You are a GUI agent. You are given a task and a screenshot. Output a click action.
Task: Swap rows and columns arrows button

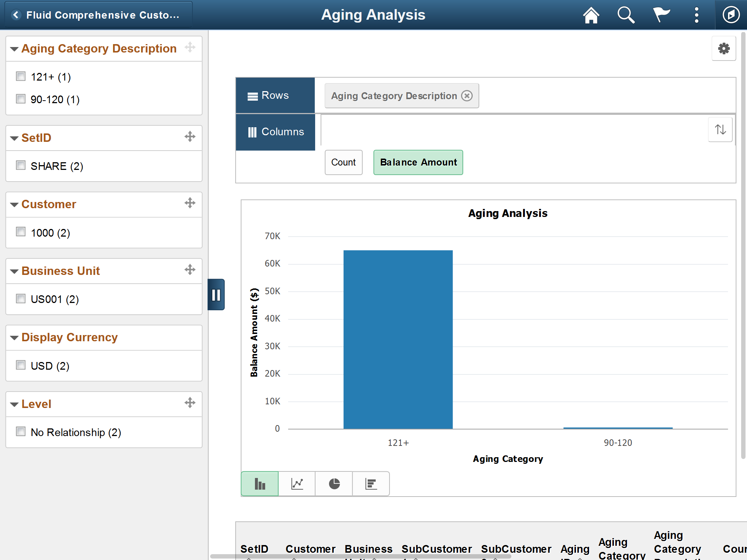[x=720, y=129]
